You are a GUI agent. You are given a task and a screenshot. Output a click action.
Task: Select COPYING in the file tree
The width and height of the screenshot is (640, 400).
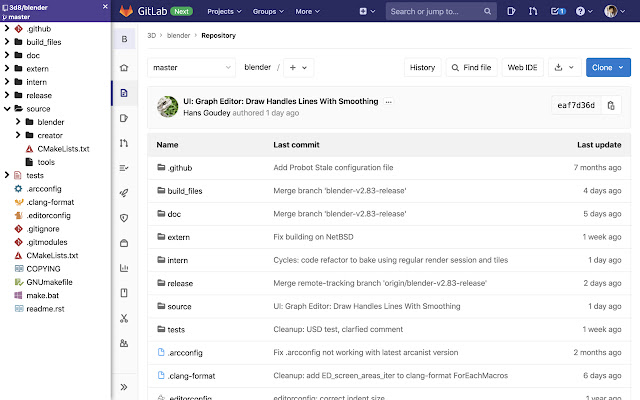[43, 269]
